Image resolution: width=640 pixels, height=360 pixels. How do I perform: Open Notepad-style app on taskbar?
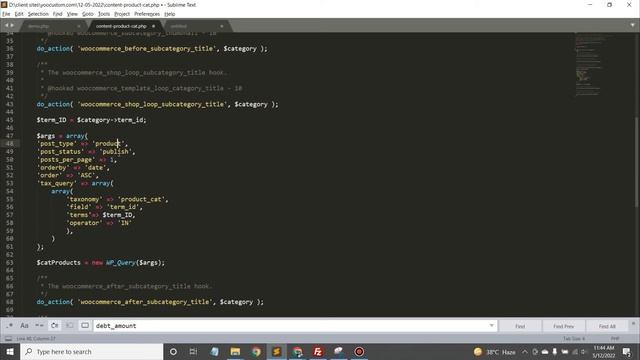pos(214,351)
